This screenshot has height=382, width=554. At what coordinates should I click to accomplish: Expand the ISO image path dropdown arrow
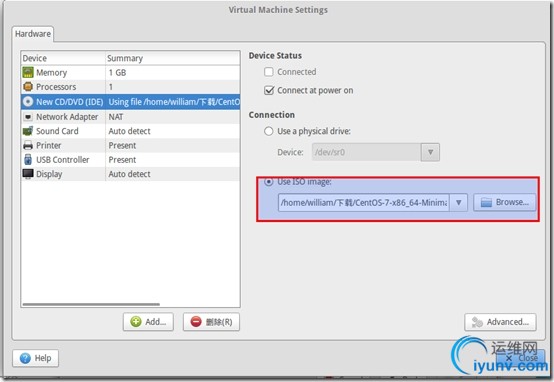(x=459, y=202)
